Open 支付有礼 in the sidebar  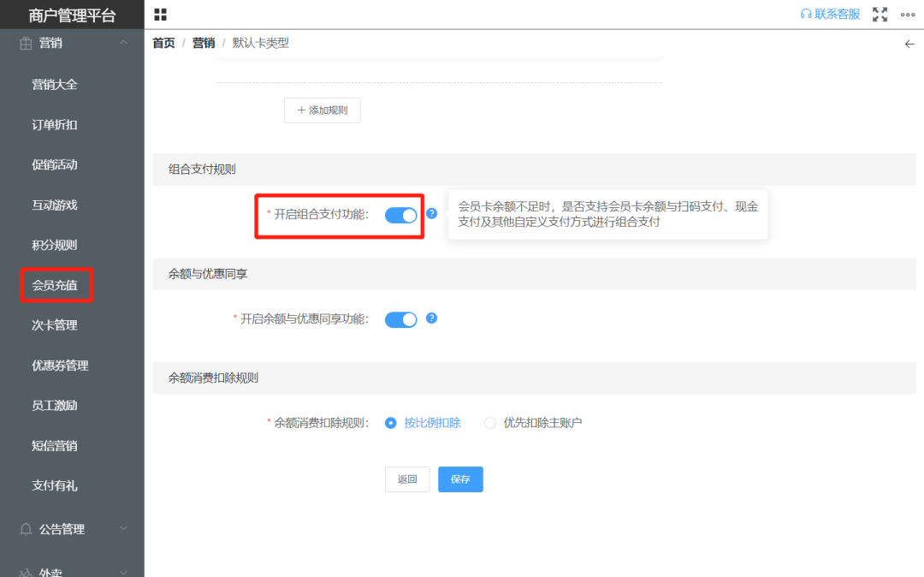click(55, 485)
